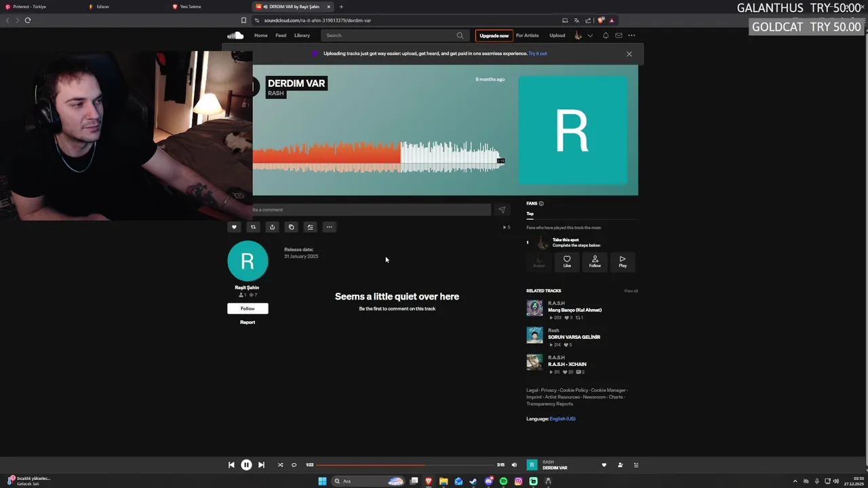Viewport: 868px width, 488px height.
Task: Open new browser tab plus button
Action: click(x=341, y=7)
